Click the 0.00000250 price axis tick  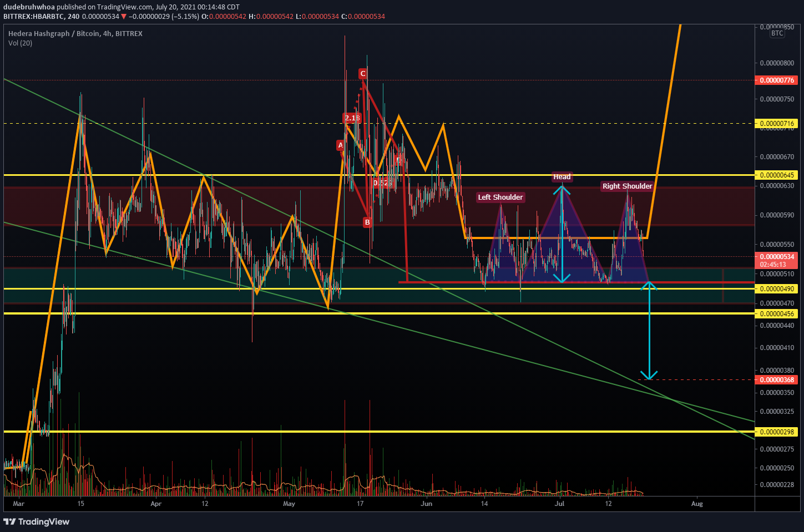[x=777, y=468]
